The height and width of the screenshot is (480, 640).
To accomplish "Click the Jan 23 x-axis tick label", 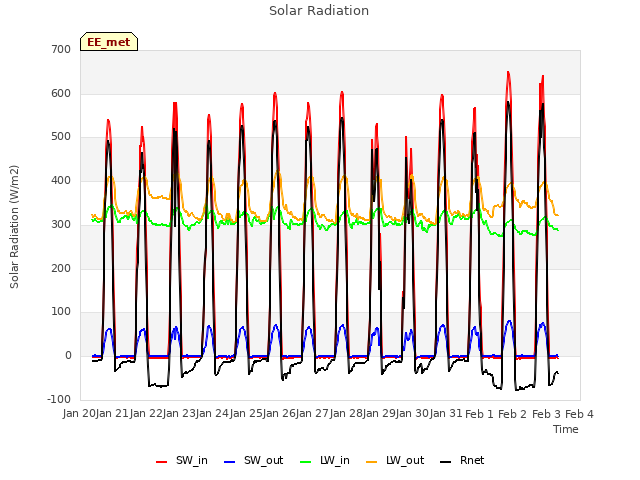I will tap(179, 414).
